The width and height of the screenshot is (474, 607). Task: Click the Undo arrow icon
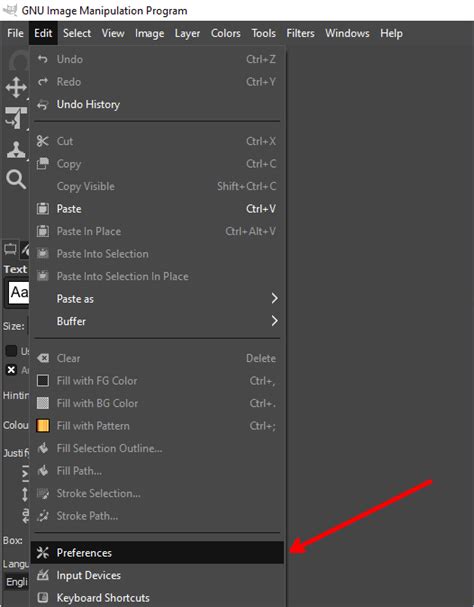(43, 59)
